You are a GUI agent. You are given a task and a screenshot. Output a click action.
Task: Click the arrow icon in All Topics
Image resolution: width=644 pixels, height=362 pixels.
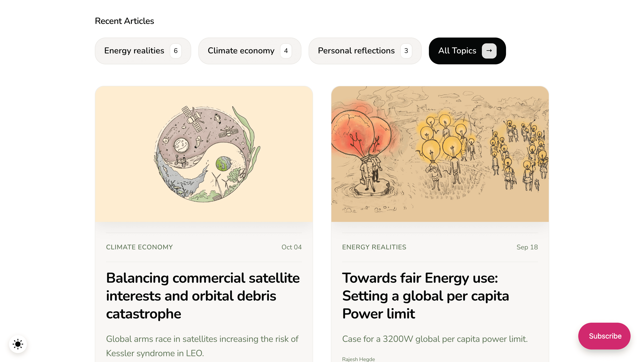point(489,51)
